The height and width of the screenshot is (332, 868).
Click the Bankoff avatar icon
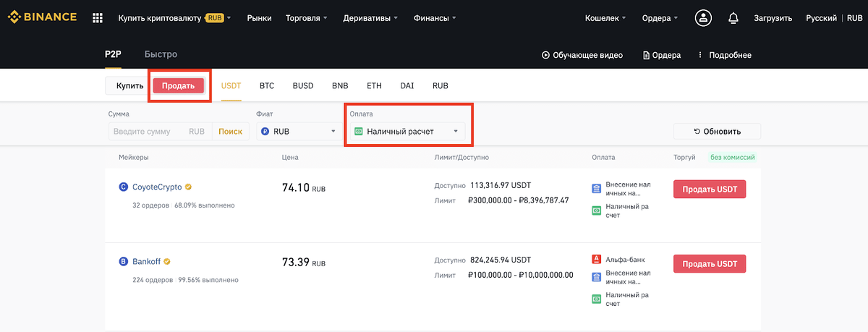coord(123,261)
